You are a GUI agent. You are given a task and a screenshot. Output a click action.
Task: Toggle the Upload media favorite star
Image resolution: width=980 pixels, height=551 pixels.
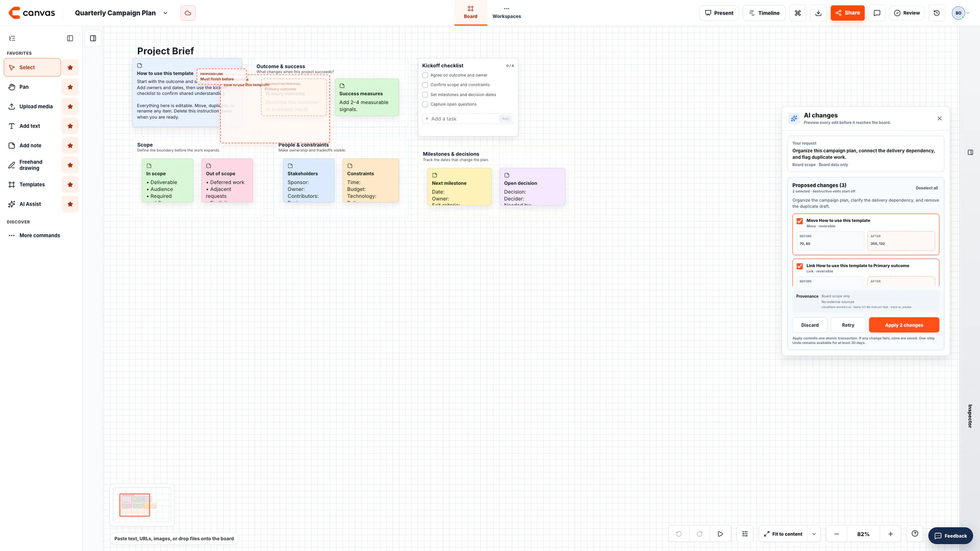(70, 107)
